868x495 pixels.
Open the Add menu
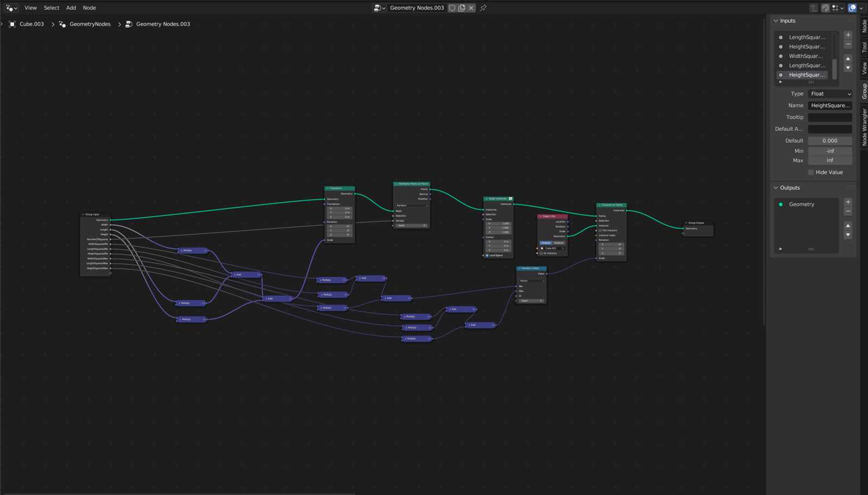[x=71, y=8]
